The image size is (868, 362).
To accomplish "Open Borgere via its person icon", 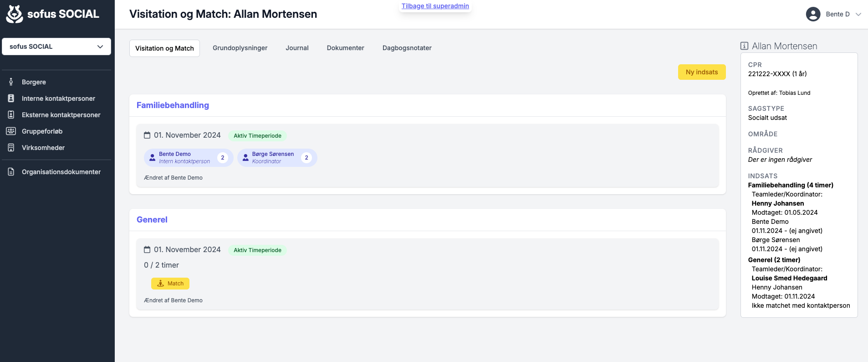I will click(x=11, y=82).
